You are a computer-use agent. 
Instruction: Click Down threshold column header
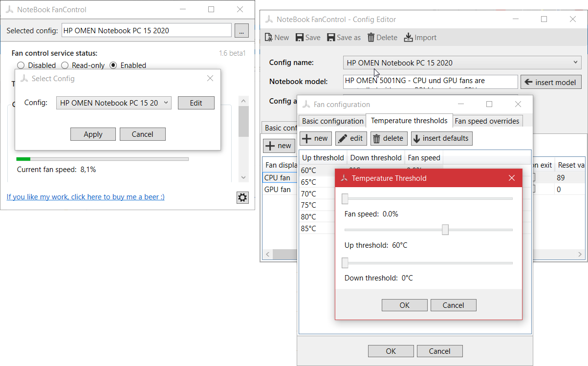(x=376, y=157)
